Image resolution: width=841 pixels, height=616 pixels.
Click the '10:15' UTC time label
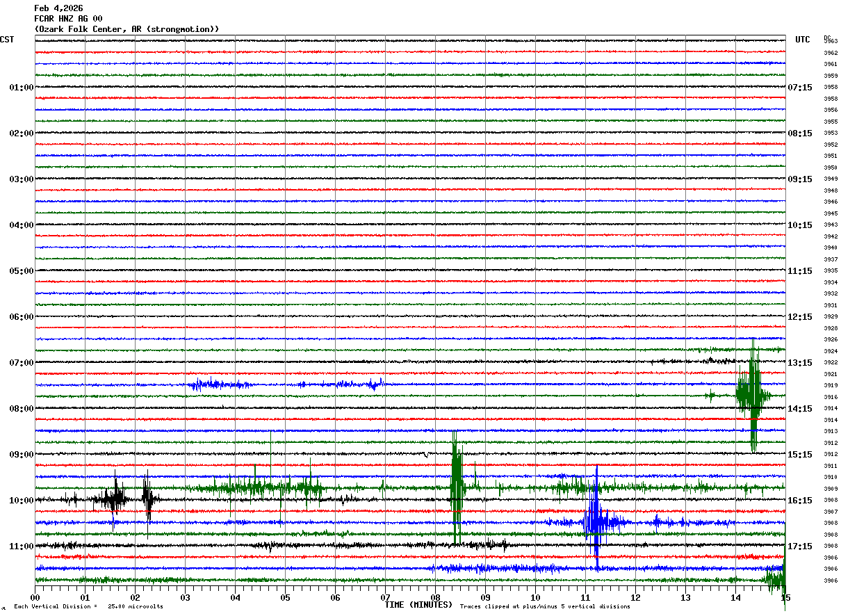coord(800,225)
